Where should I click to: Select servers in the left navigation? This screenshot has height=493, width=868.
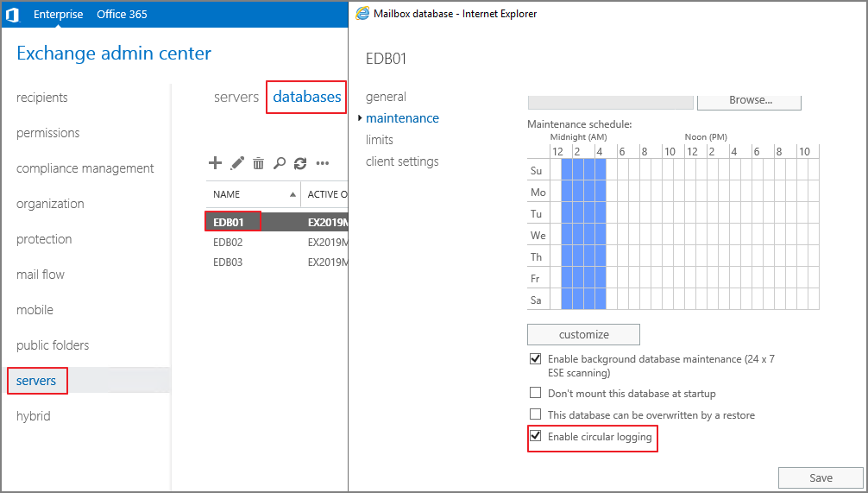pyautogui.click(x=36, y=381)
